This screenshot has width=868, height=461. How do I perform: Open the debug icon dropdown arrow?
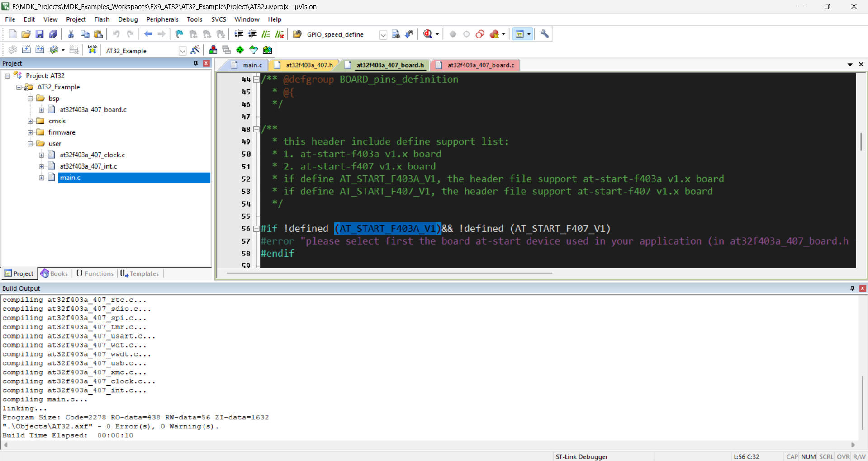coord(437,34)
